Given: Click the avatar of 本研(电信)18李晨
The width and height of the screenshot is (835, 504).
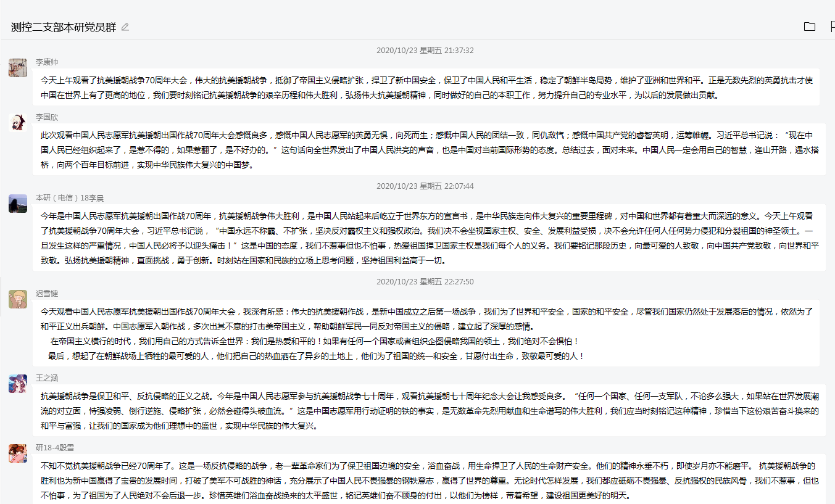Looking at the screenshot, I should pyautogui.click(x=17, y=204).
